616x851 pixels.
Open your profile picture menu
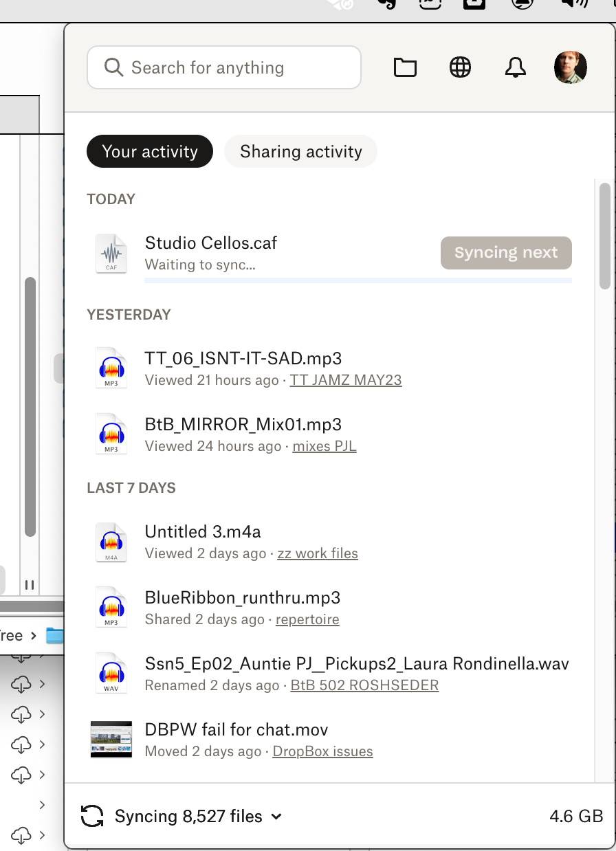570,67
